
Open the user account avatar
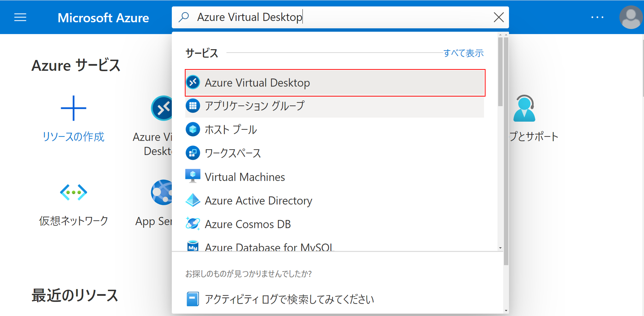tap(631, 17)
